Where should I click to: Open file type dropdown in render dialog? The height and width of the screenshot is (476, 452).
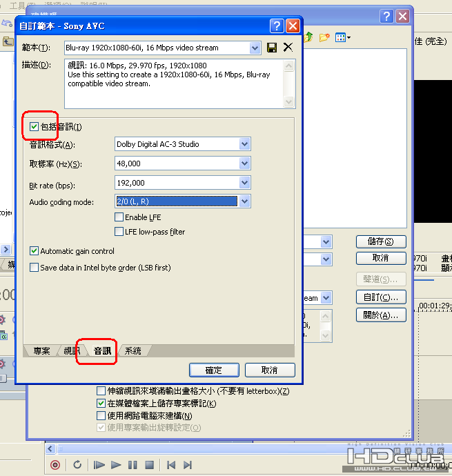point(326,259)
